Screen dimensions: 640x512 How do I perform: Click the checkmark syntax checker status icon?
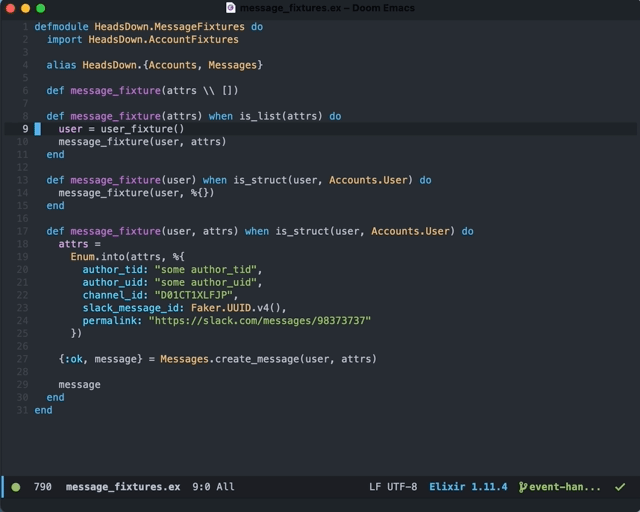tap(620, 487)
